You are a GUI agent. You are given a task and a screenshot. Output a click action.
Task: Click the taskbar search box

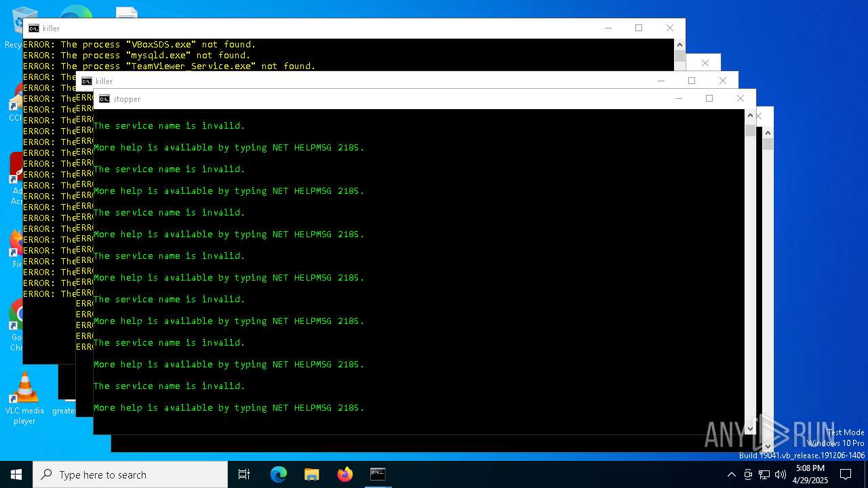click(130, 474)
